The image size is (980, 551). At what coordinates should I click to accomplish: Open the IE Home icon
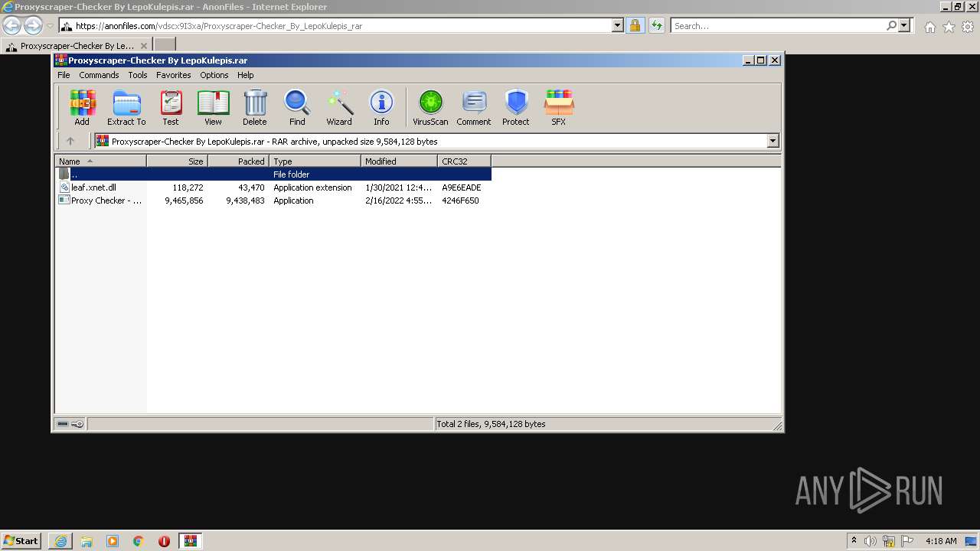tap(929, 27)
